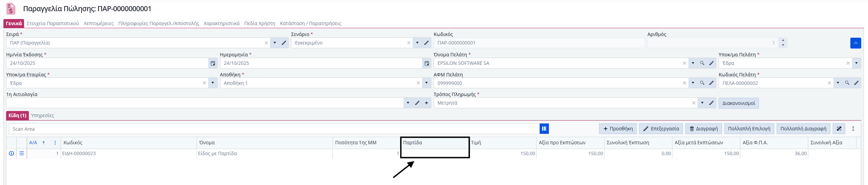This screenshot has height=185, width=868.
Task: Open the Υπηρεσίες tab
Action: click(x=42, y=115)
